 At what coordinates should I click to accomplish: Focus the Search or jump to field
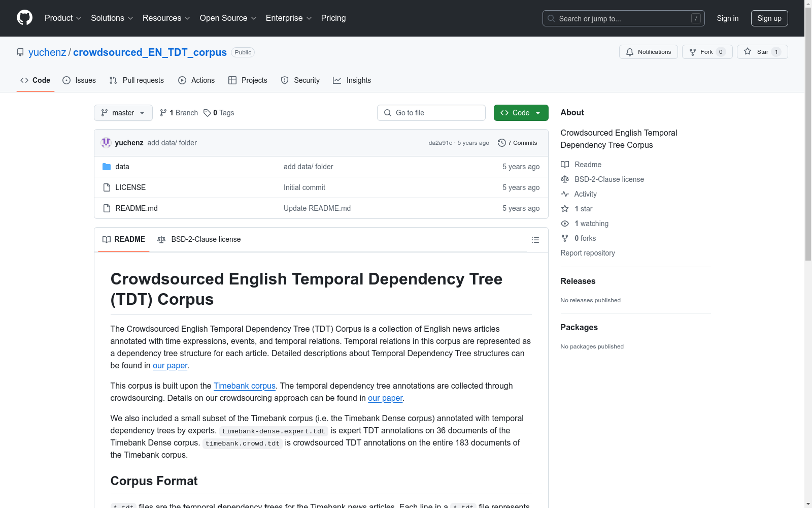pyautogui.click(x=624, y=18)
